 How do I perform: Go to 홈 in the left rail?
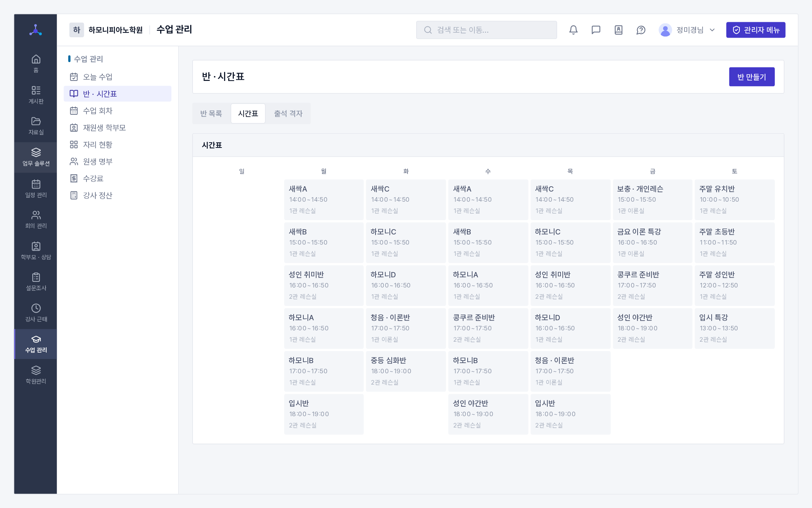pos(36,64)
